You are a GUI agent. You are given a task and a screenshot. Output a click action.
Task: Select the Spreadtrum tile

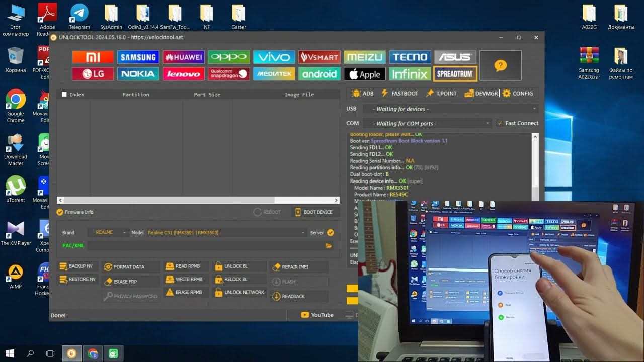point(455,74)
